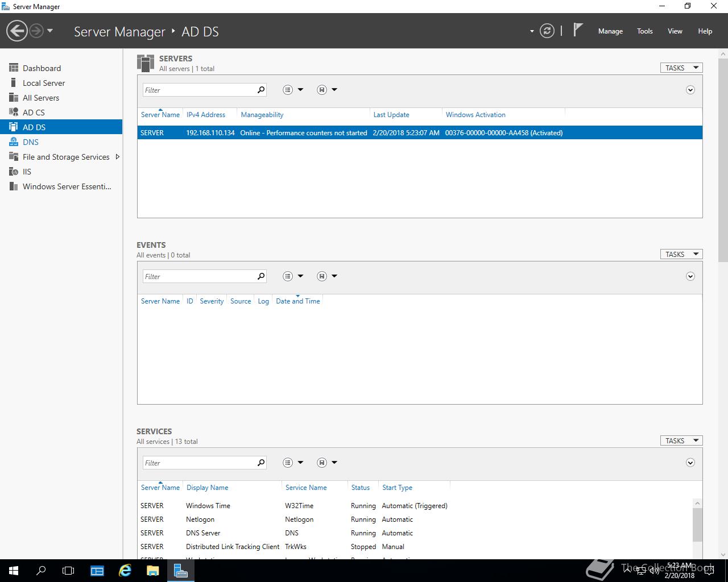The width and height of the screenshot is (728, 582).
Task: Expand Services filter panel chevron
Action: coord(690,463)
